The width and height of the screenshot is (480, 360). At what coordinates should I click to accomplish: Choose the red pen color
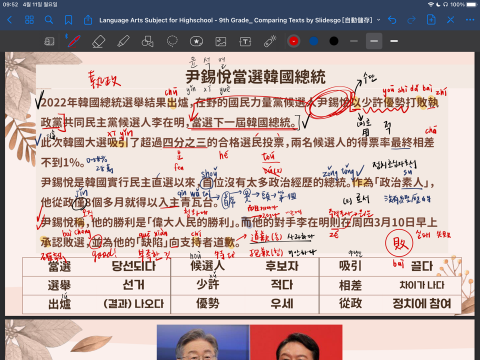[294, 41]
